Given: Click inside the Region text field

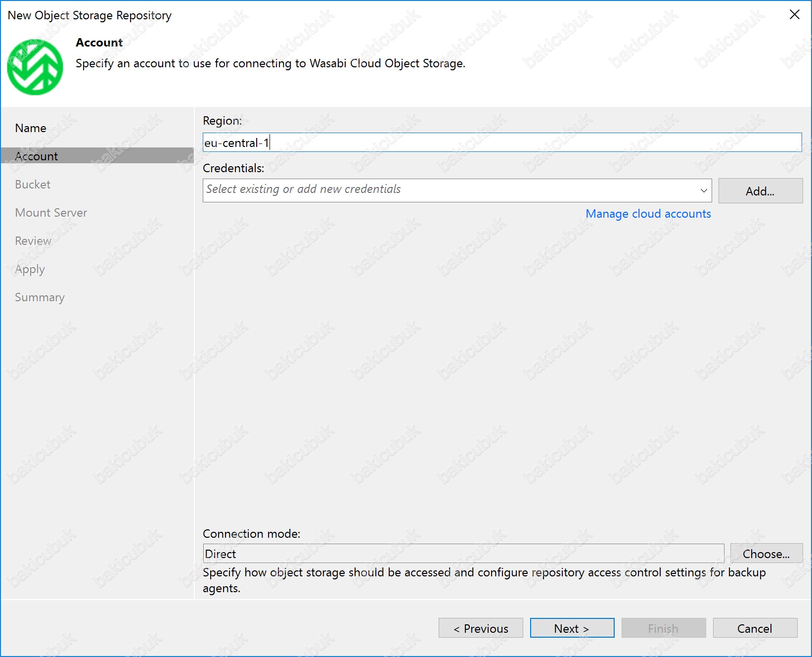Looking at the screenshot, I should pyautogui.click(x=501, y=142).
